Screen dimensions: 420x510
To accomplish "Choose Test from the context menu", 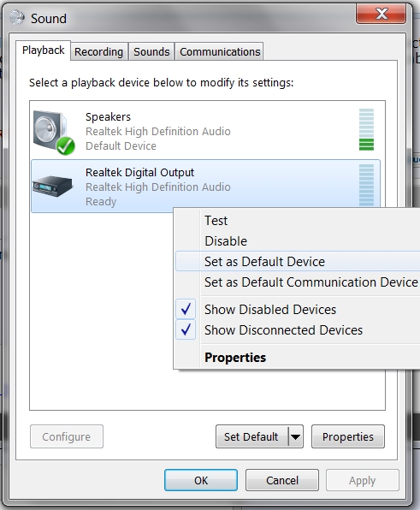I will (x=298, y=221).
